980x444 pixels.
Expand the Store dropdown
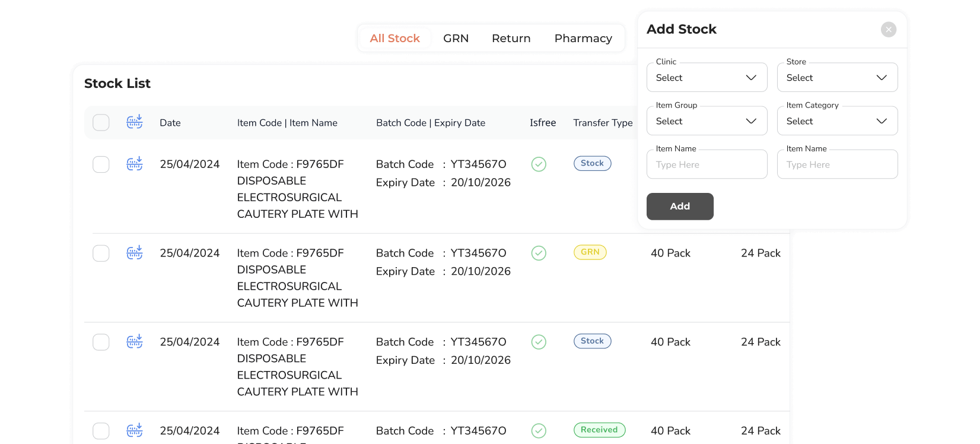837,78
